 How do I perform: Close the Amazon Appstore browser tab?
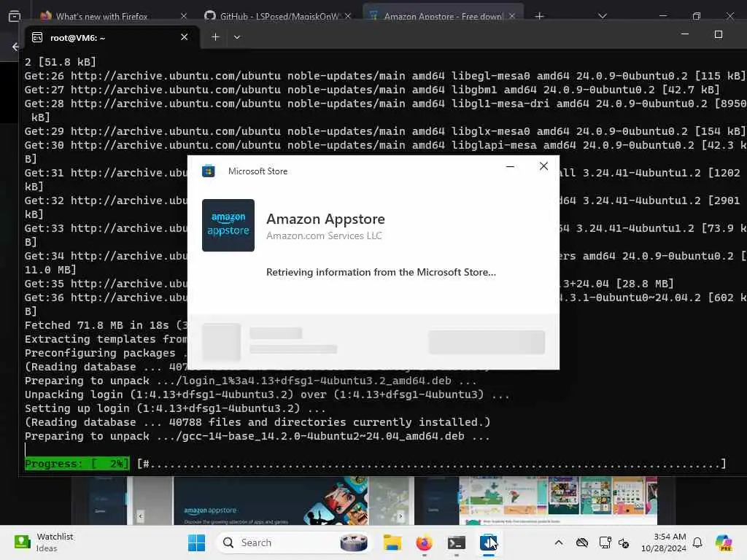(x=511, y=16)
